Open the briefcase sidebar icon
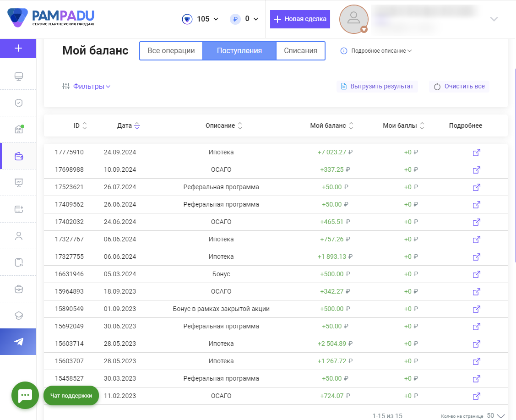 19,289
